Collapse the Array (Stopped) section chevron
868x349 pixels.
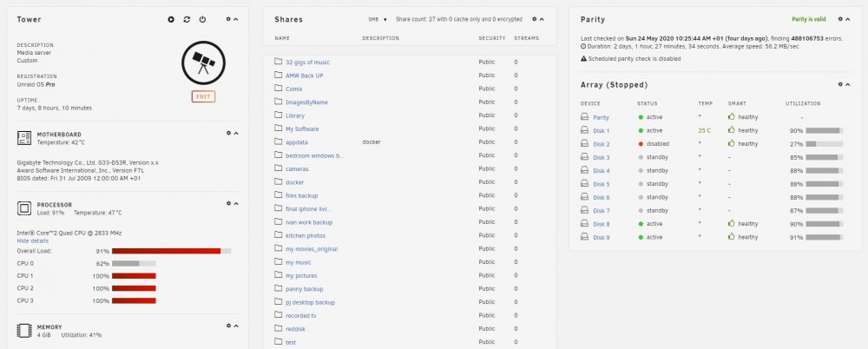pos(848,84)
